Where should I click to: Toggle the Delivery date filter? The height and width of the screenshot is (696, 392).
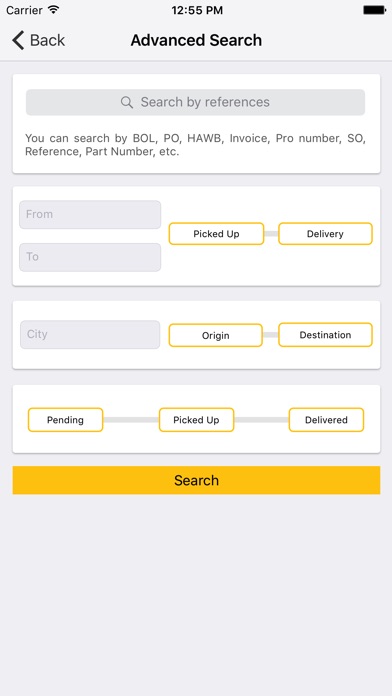point(325,234)
